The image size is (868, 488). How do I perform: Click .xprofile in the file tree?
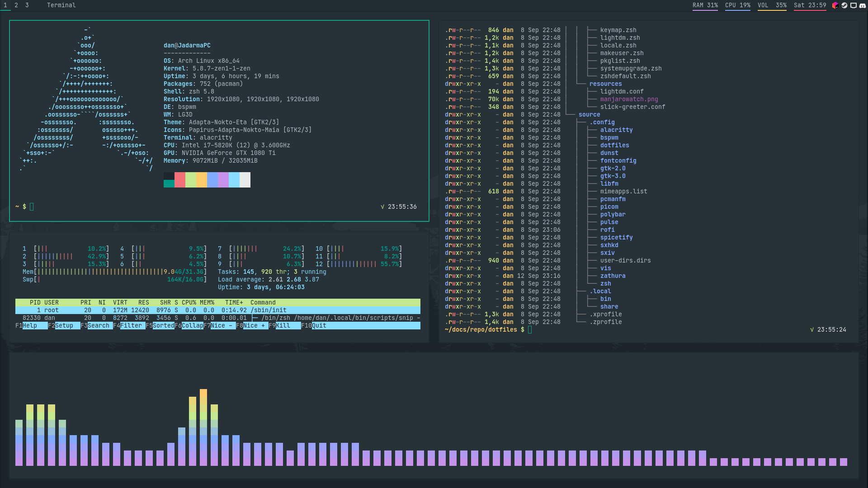606,314
